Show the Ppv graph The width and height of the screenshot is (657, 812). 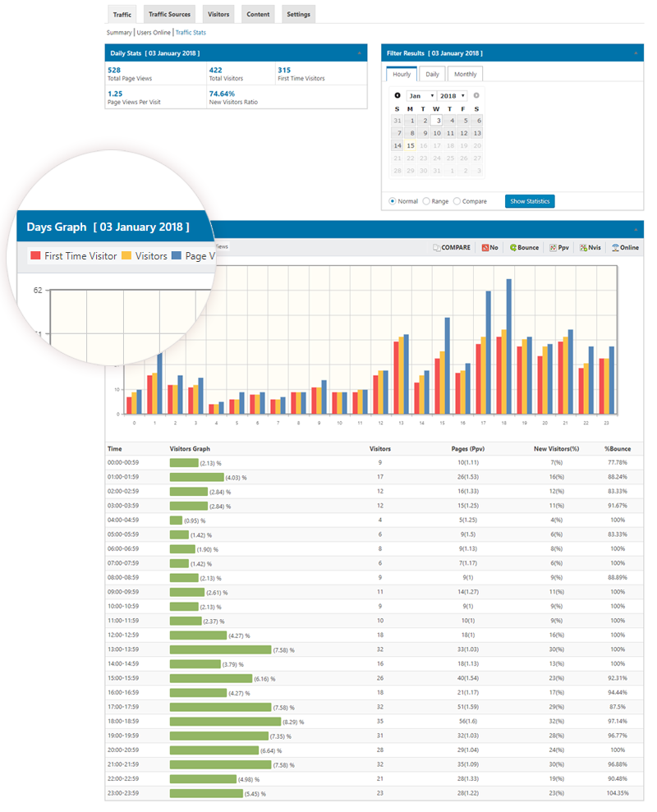point(559,247)
